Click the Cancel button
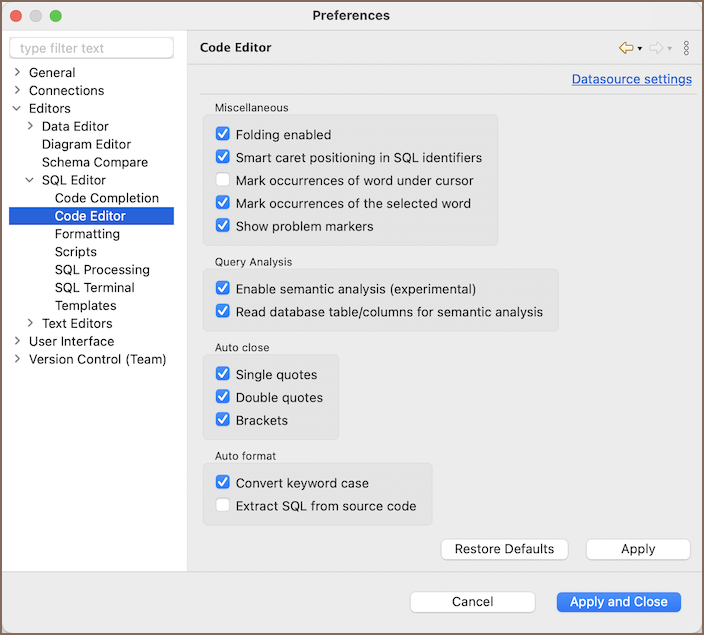The image size is (704, 635). point(472,602)
